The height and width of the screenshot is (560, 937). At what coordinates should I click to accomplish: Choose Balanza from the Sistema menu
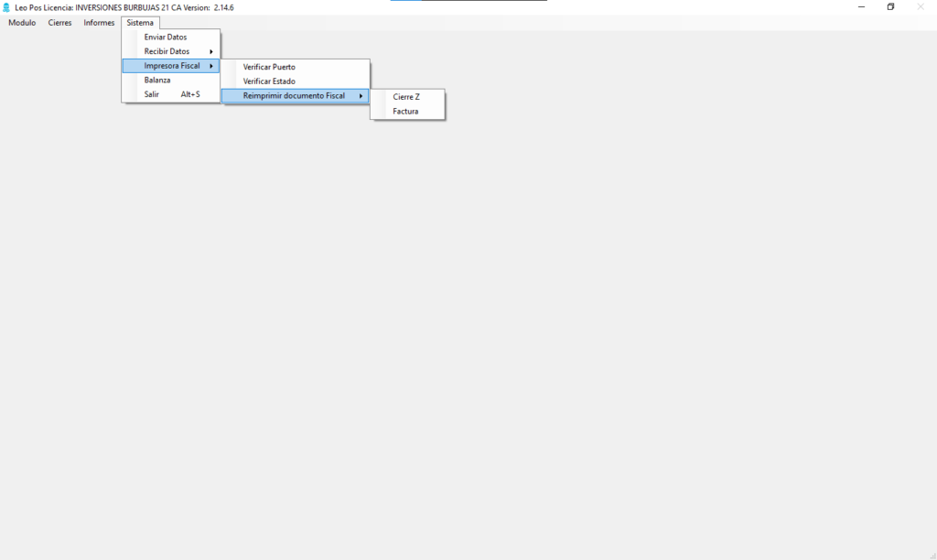(171, 81)
